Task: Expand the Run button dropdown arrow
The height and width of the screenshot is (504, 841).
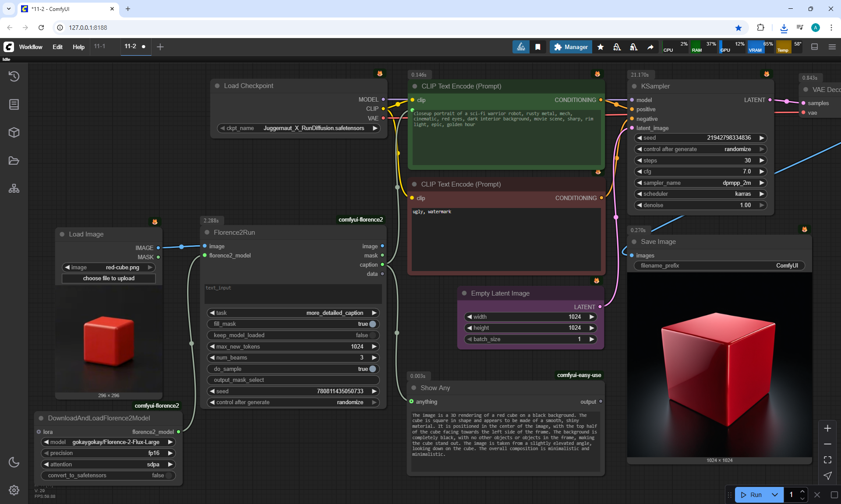Action: pos(774,495)
